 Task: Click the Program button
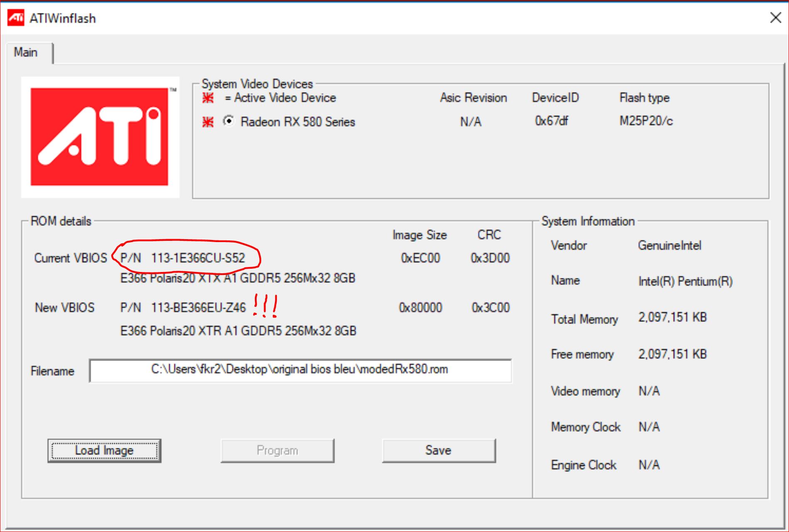pos(277,450)
